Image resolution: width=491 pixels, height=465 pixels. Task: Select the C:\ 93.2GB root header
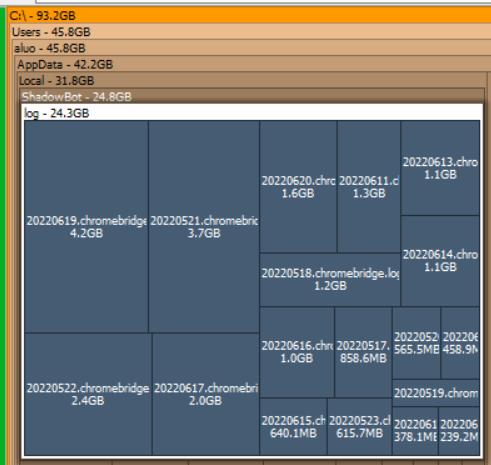click(249, 15)
